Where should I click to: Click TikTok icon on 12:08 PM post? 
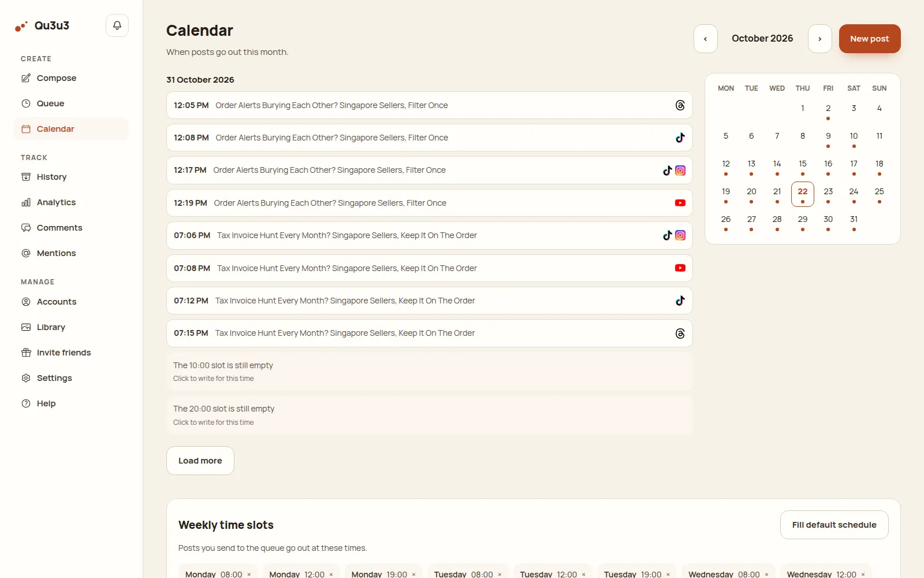(680, 138)
